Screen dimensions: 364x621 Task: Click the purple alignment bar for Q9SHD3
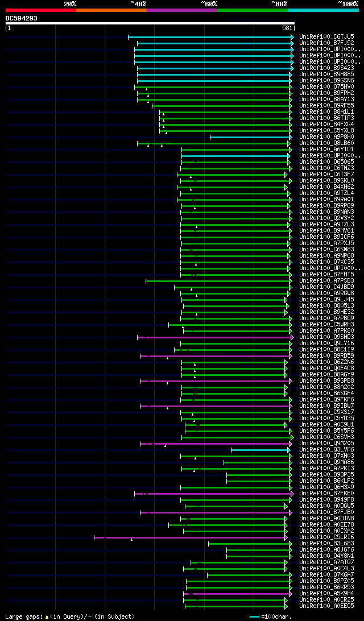[x=214, y=337]
